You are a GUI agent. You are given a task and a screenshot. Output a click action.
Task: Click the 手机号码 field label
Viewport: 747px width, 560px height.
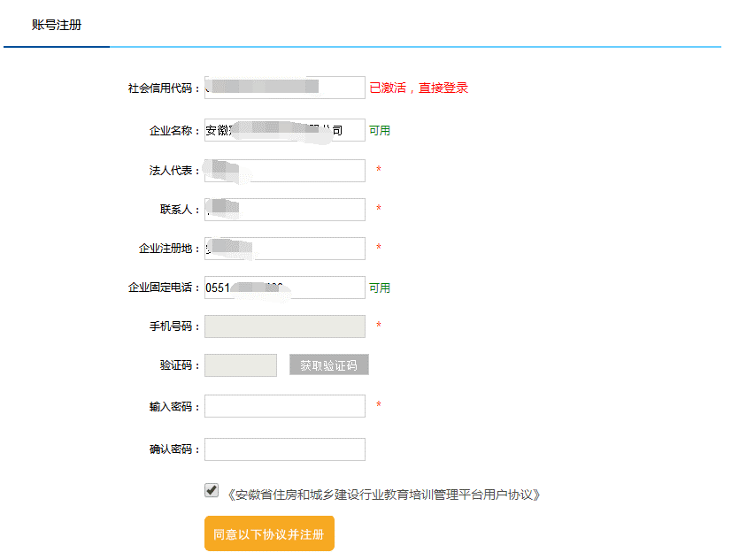tap(173, 326)
